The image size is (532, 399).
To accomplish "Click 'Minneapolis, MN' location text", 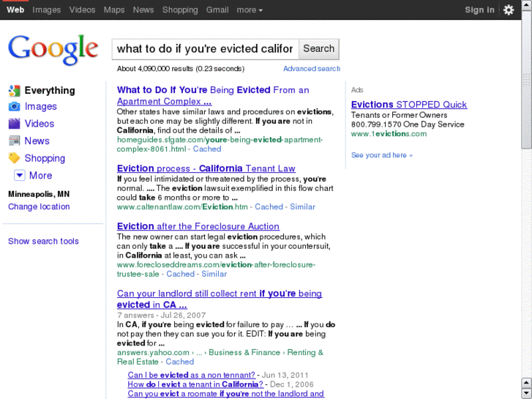I will pyautogui.click(x=39, y=194).
